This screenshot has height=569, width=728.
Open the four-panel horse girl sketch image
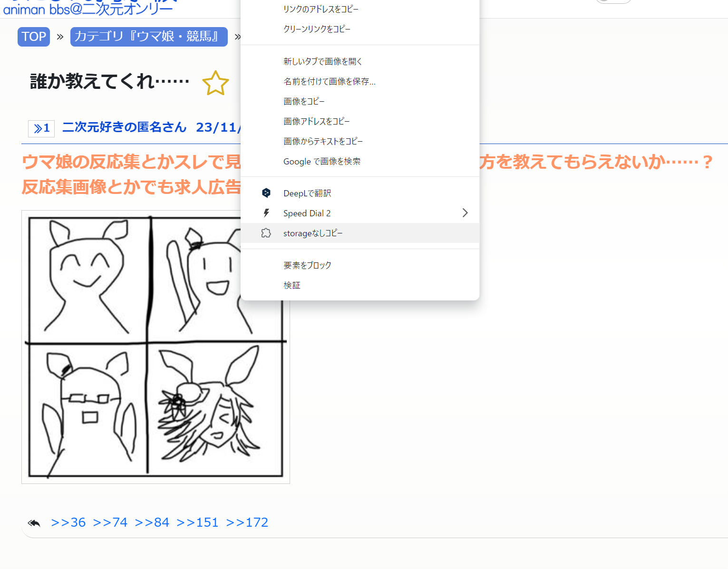[155, 347]
